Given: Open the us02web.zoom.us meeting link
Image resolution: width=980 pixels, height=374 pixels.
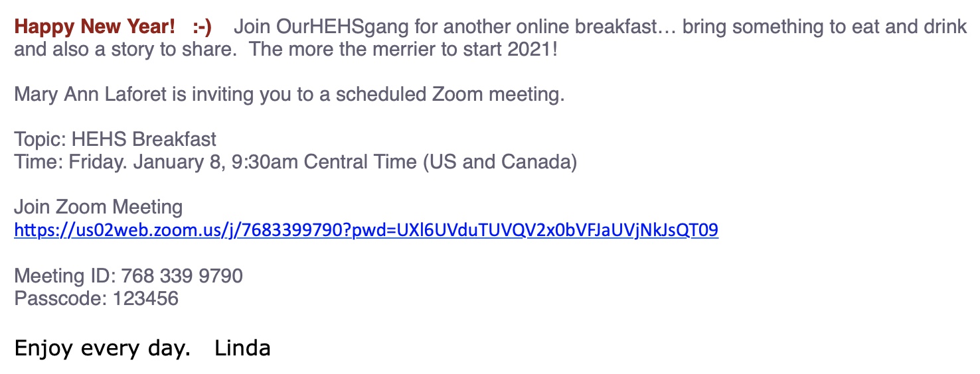Looking at the screenshot, I should (366, 230).
